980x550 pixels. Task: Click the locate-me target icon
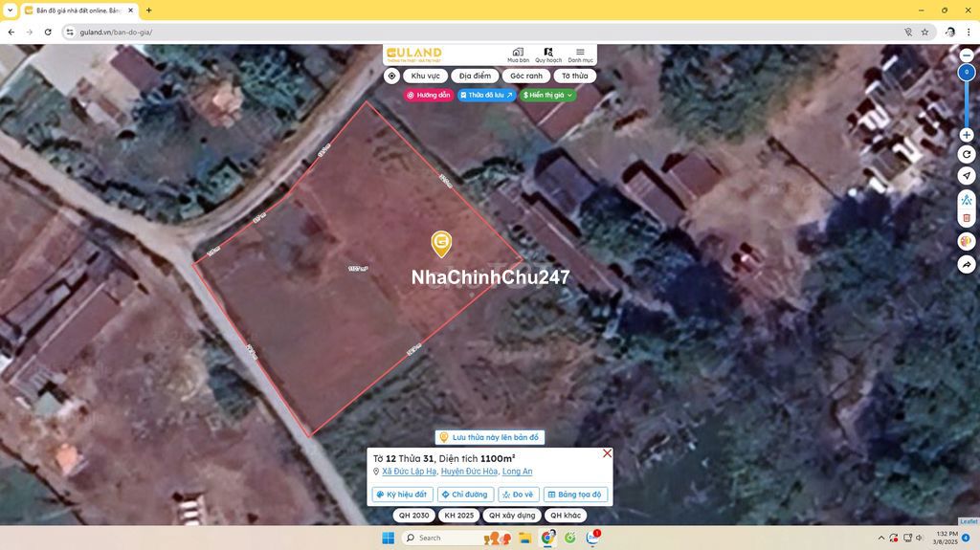pyautogui.click(x=391, y=76)
